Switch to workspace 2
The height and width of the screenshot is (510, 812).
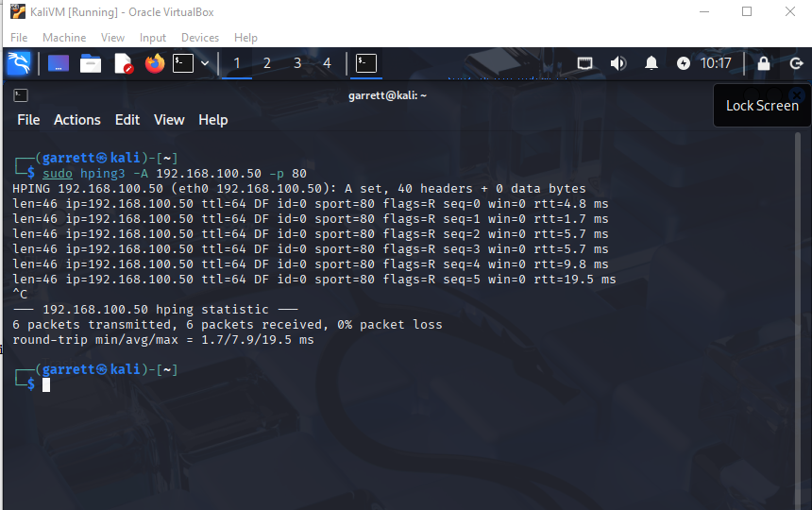[266, 63]
